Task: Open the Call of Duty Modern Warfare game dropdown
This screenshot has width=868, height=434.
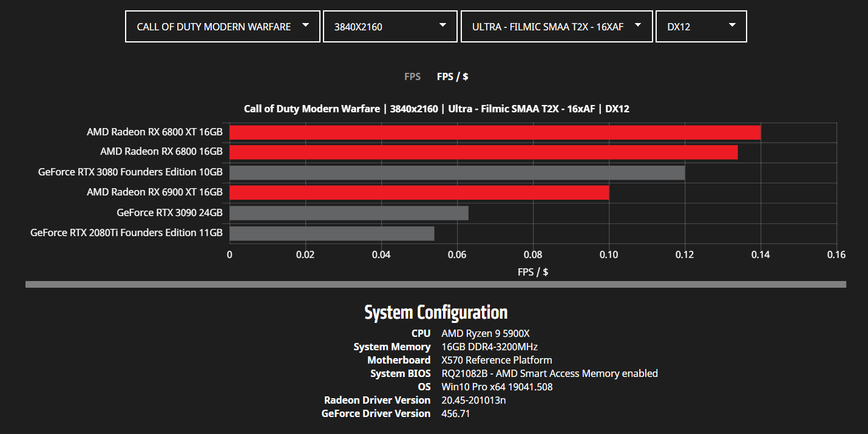Action: tap(223, 27)
